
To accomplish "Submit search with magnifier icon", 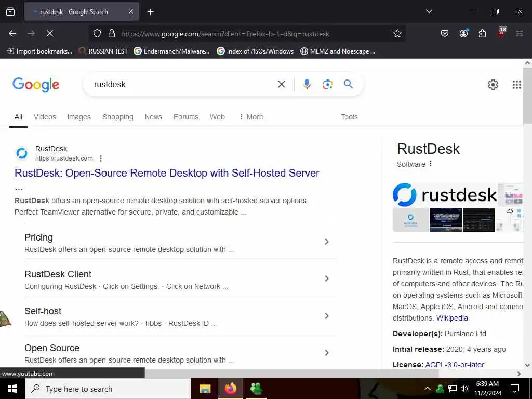I will 348,84.
